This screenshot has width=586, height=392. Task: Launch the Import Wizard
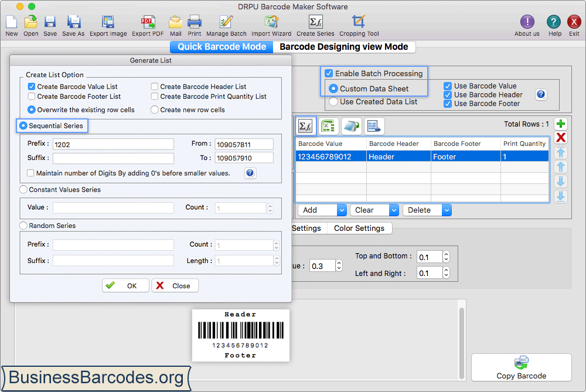pyautogui.click(x=271, y=23)
